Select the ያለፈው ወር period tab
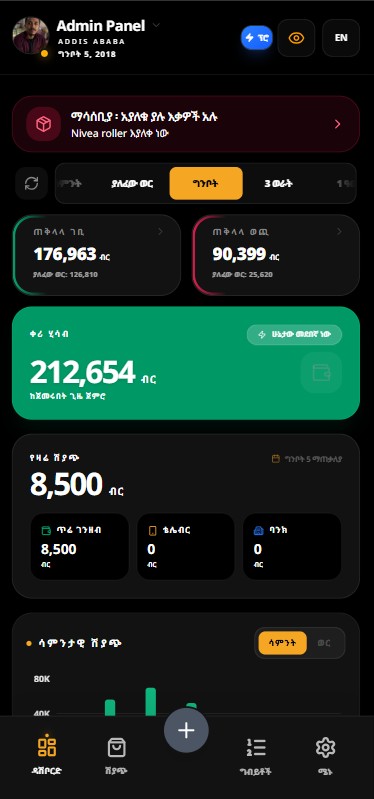Image resolution: width=374 pixels, height=799 pixels. point(132,183)
